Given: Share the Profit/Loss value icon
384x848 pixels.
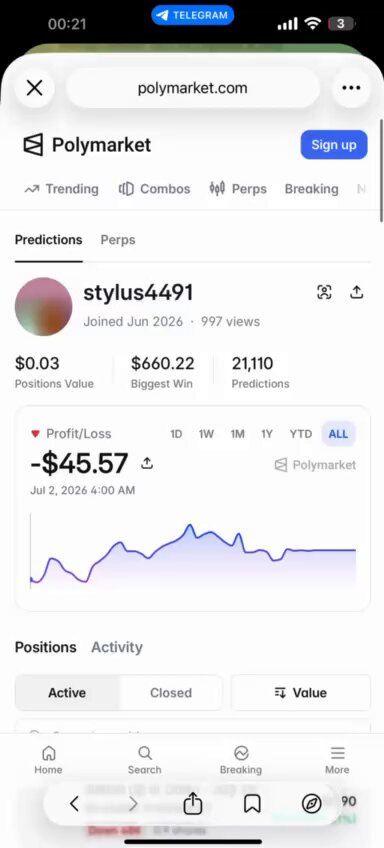Looking at the screenshot, I should tap(147, 463).
